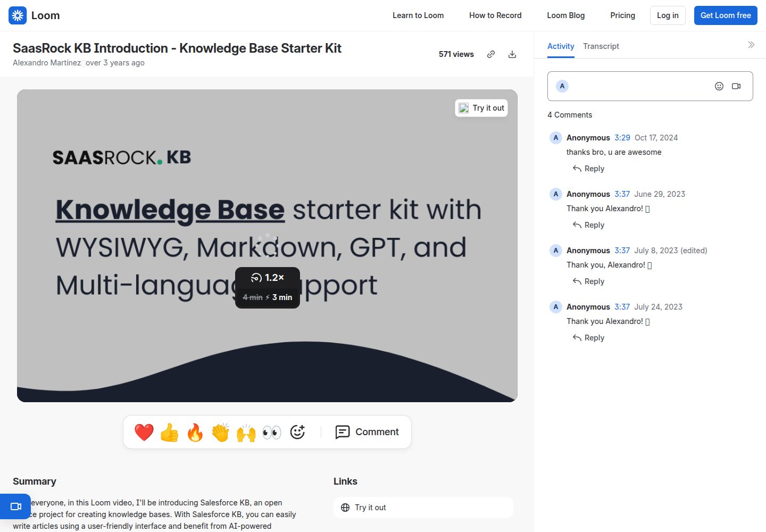Go to Loom Blog
Image resolution: width=766 pixels, height=532 pixels.
[x=566, y=15]
